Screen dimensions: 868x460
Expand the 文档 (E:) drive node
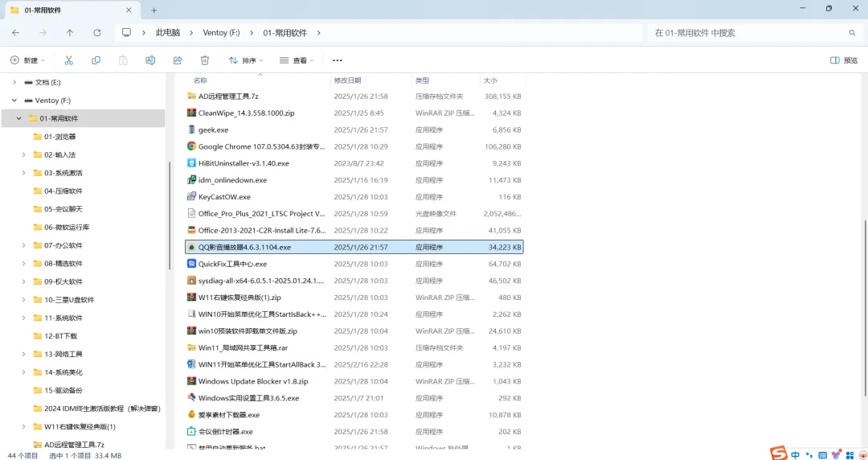click(14, 82)
